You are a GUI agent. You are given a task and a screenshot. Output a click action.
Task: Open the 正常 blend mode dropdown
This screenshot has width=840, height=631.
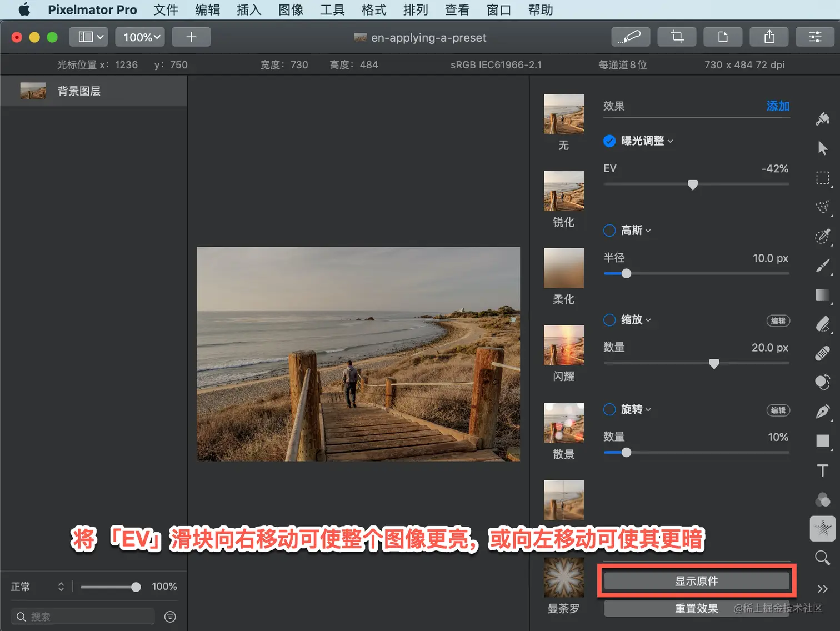click(x=37, y=587)
